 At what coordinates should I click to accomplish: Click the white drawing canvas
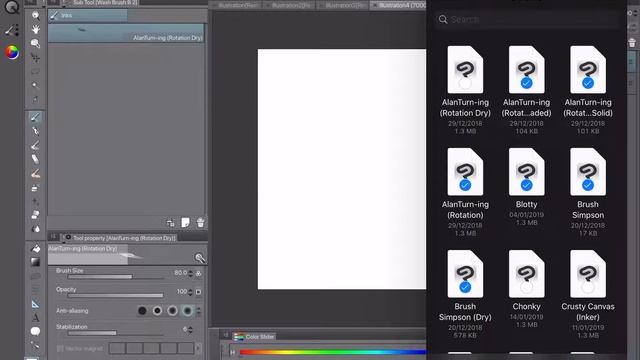click(342, 169)
